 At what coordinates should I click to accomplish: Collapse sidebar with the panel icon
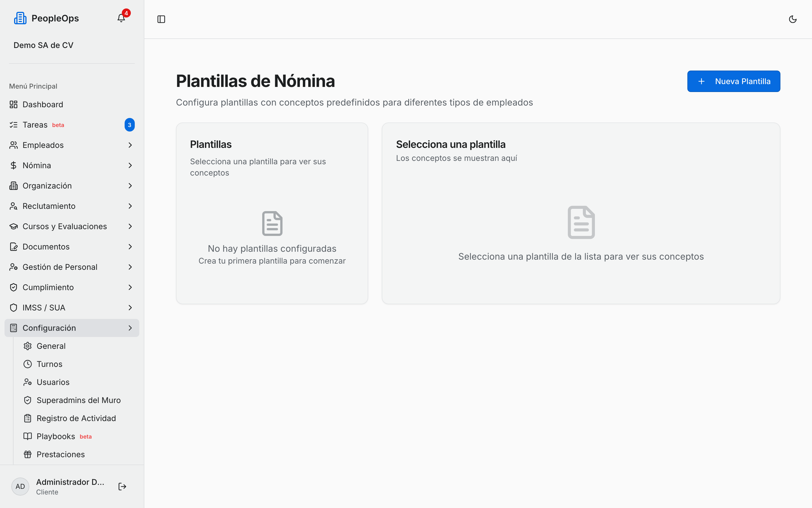(x=161, y=19)
